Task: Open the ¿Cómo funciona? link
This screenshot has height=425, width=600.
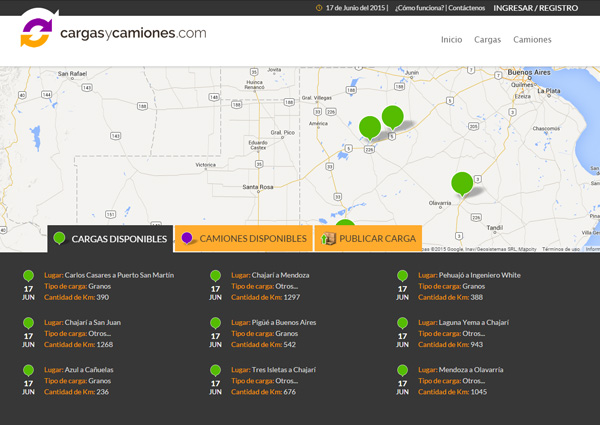Action: tap(418, 8)
